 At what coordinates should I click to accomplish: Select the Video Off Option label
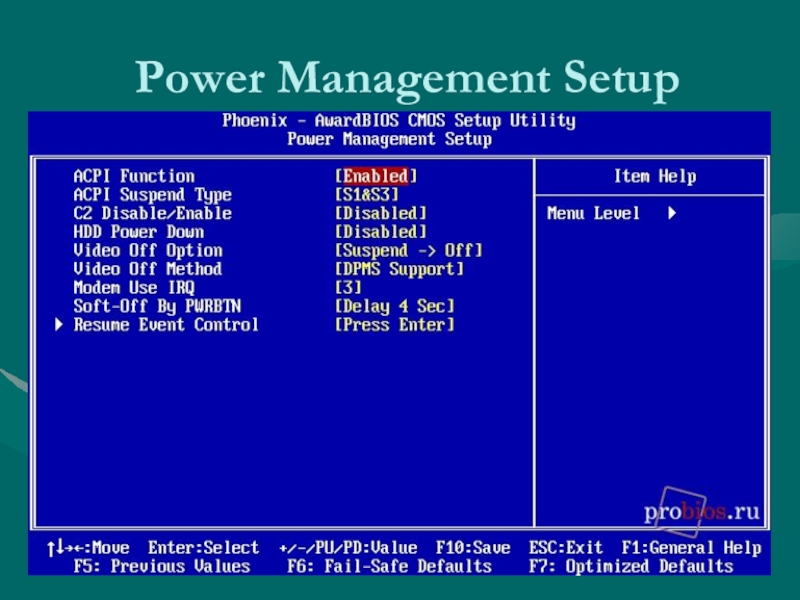[x=148, y=251]
